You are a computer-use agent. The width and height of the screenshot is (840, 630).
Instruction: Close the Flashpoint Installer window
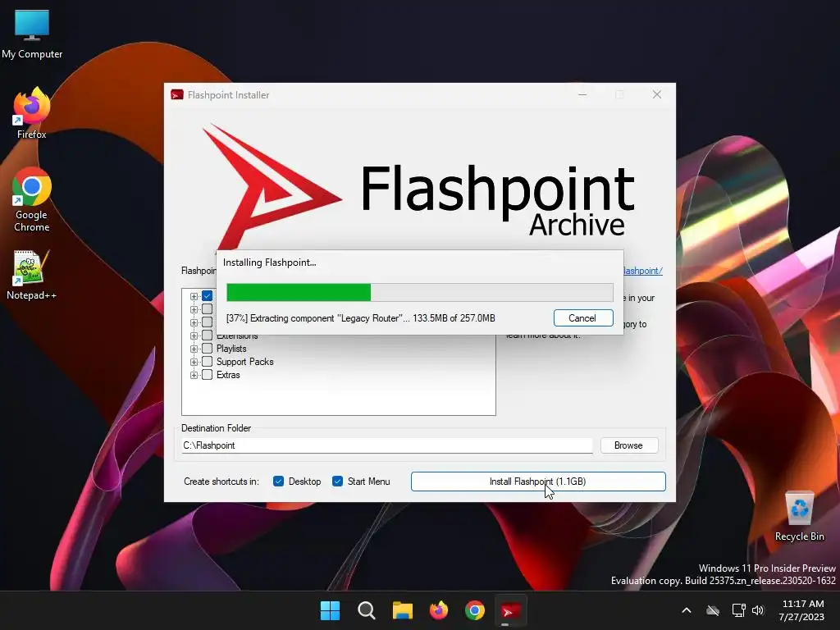657,95
